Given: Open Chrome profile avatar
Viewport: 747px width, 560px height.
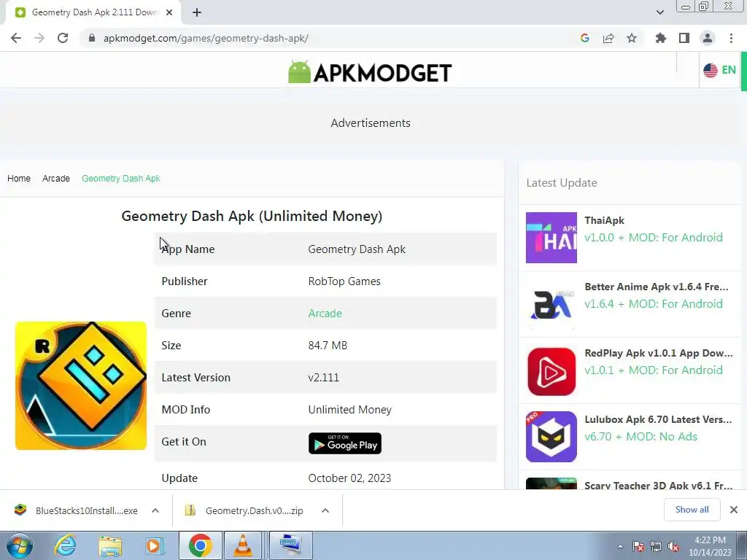Looking at the screenshot, I should tap(708, 38).
